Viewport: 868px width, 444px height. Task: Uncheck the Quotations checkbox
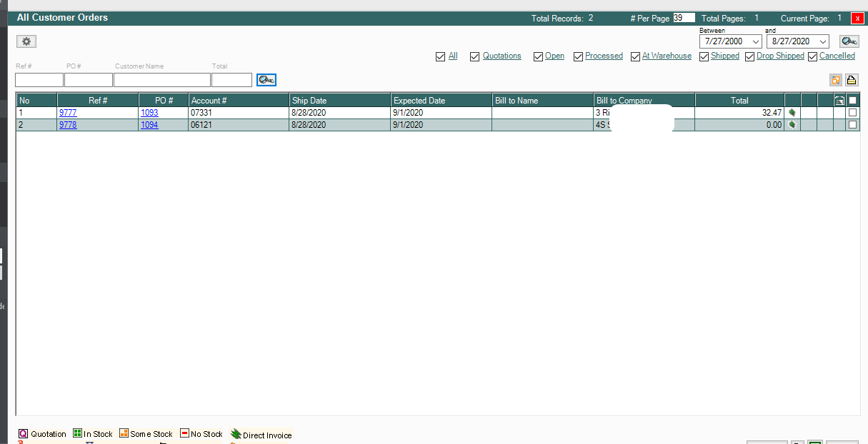coord(474,56)
